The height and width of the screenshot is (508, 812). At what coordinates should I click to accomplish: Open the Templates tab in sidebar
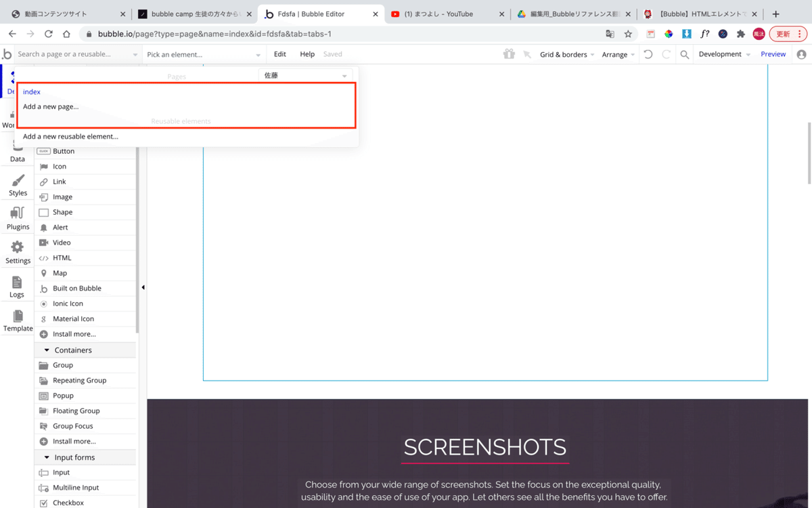tap(18, 321)
